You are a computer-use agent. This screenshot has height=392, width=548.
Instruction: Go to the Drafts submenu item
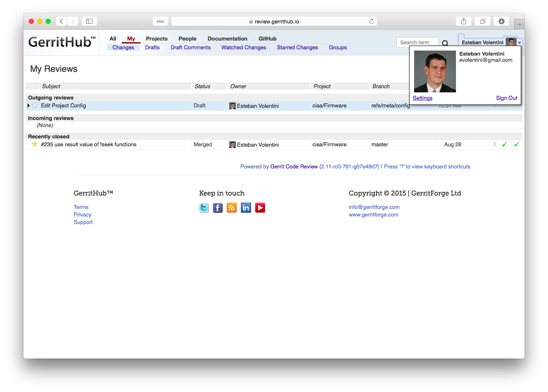[152, 48]
